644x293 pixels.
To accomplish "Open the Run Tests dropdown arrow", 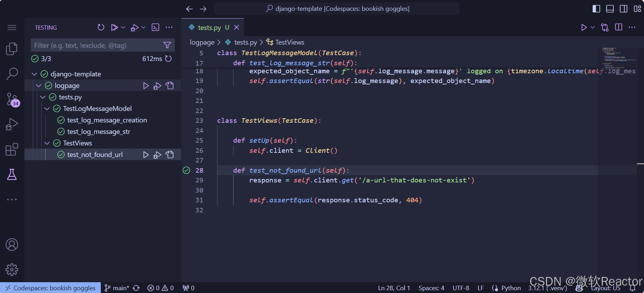I will pyautogui.click(x=123, y=27).
